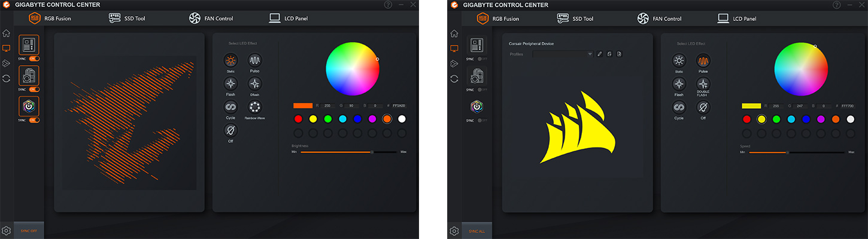Pick Cycle effect in the Aorus logo window
868x239 pixels.
[230, 108]
